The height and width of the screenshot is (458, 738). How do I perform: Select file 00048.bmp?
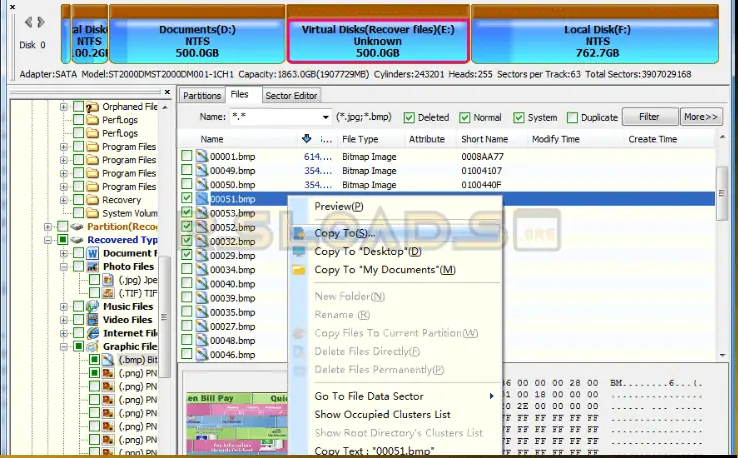click(233, 340)
